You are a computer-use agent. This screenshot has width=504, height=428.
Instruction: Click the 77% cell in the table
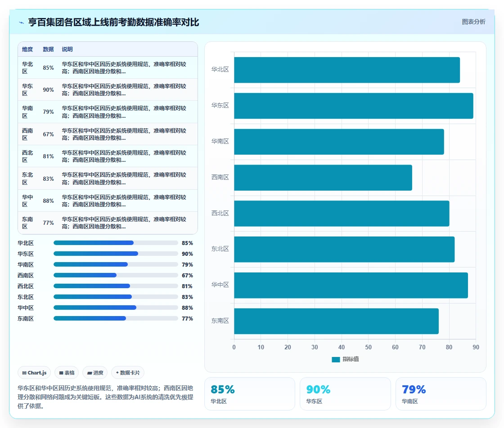48,223
